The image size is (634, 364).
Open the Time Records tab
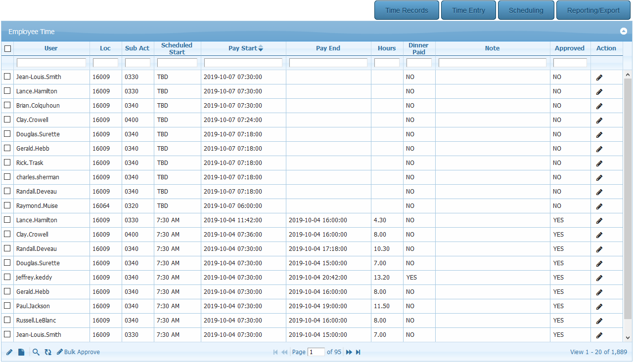tap(407, 10)
